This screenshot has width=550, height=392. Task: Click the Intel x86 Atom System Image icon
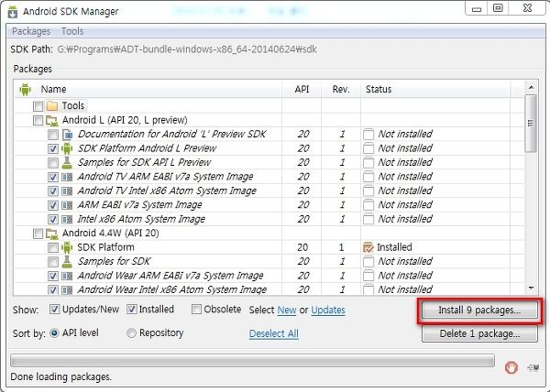pyautogui.click(x=67, y=219)
